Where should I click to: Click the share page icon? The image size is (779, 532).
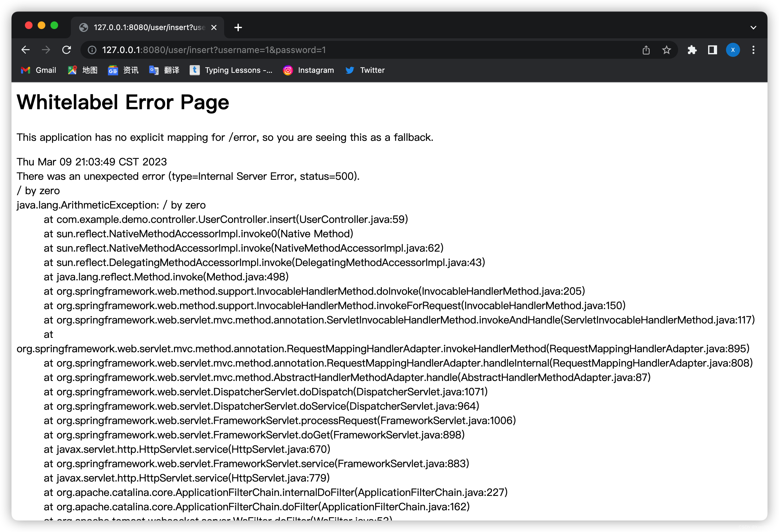coord(646,50)
